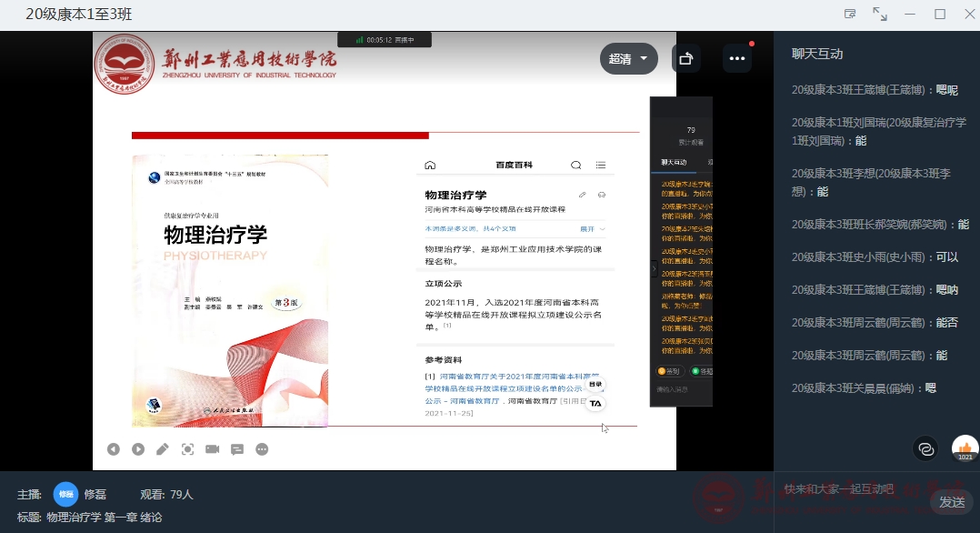The height and width of the screenshot is (533, 980).
Task: Open more options on slide toolbar
Action: tap(262, 449)
